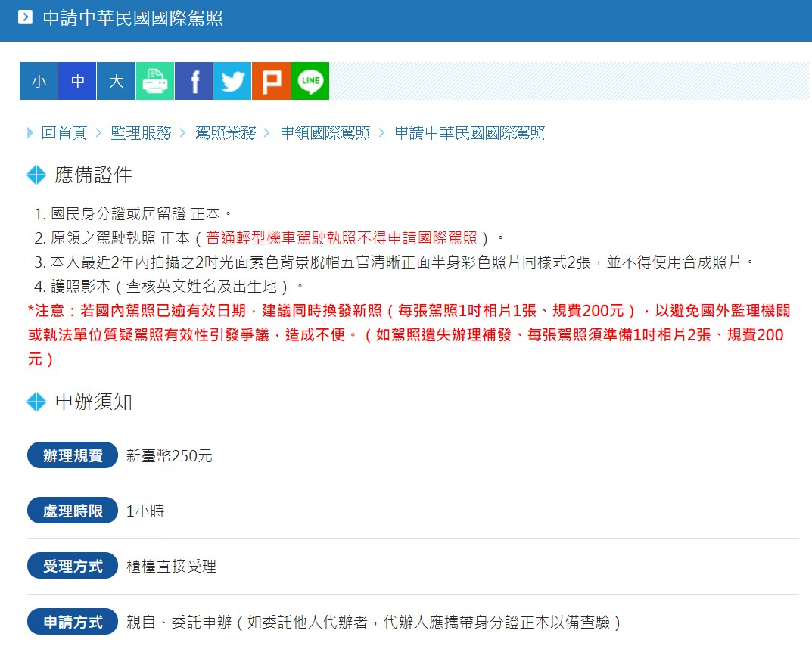
Task: Share page on Twitter
Action: (x=232, y=81)
